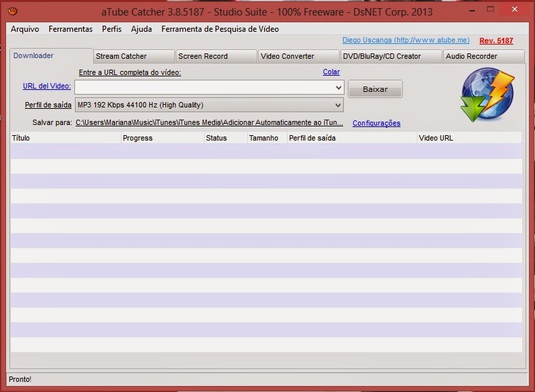Click the Rev. 5187 link
This screenshot has width=535, height=392.
pyautogui.click(x=496, y=41)
